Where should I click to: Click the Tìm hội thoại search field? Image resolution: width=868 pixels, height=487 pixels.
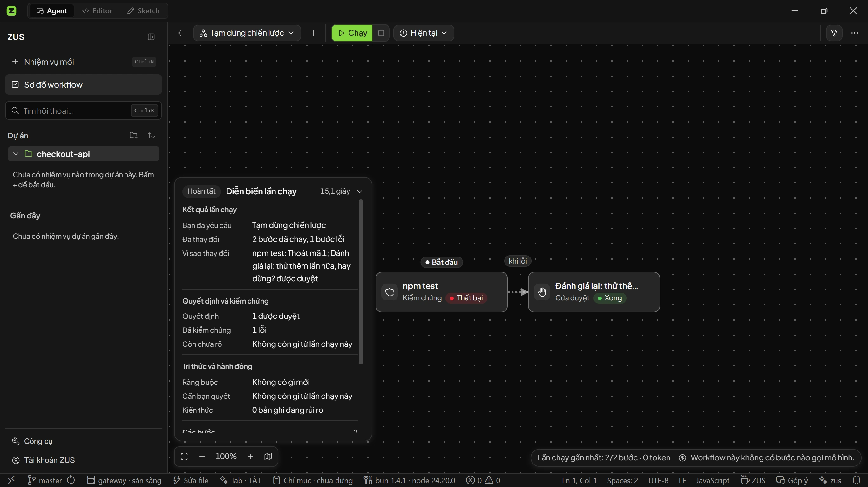tap(84, 110)
